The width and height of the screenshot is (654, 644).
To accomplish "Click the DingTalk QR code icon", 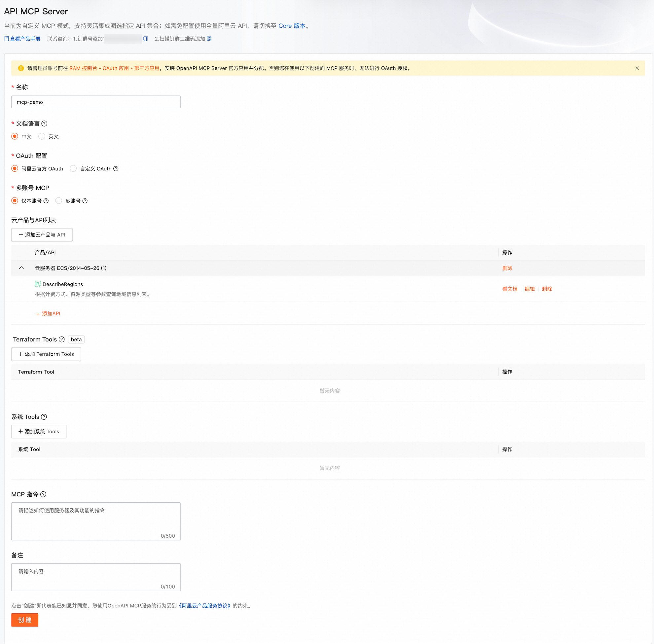I will click(209, 39).
